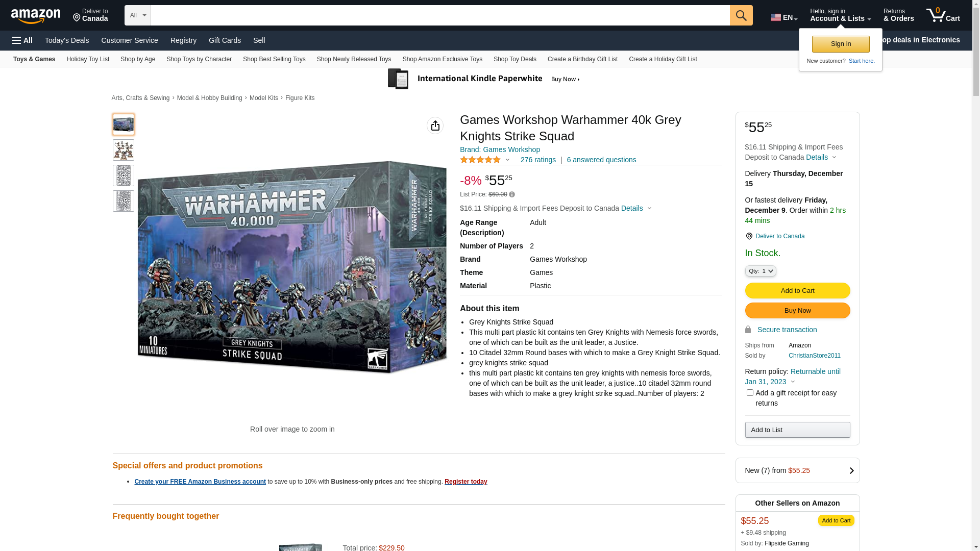Open the search category All dropdown
The height and width of the screenshot is (551, 980).
[138, 15]
